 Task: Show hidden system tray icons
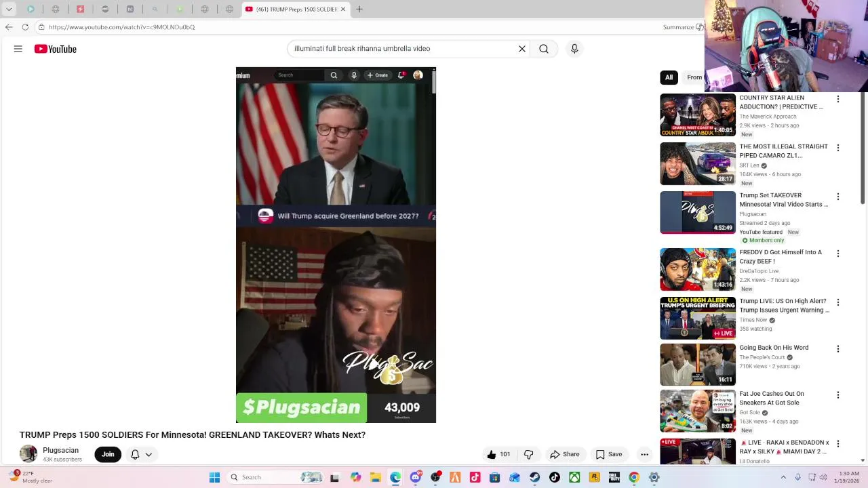click(x=784, y=477)
